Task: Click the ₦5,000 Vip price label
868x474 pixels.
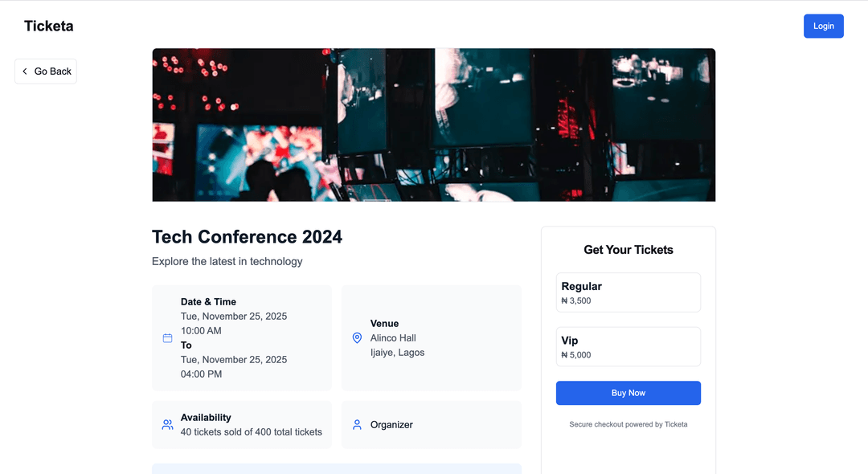Action: [x=575, y=354]
